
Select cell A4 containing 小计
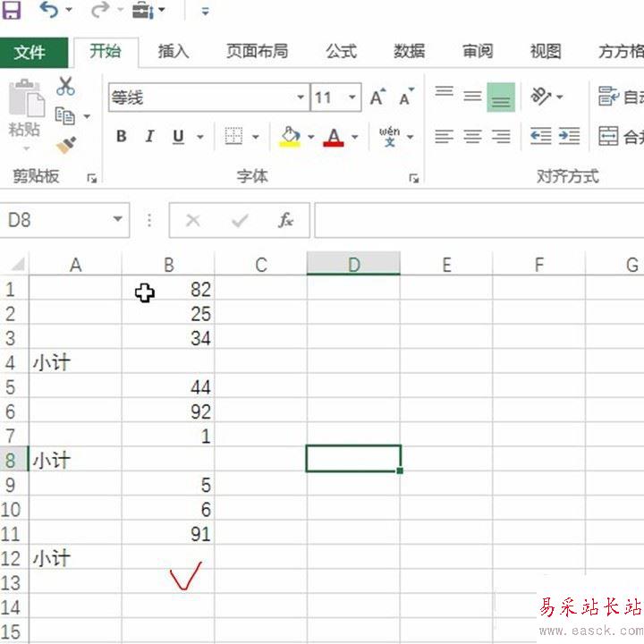pos(75,362)
